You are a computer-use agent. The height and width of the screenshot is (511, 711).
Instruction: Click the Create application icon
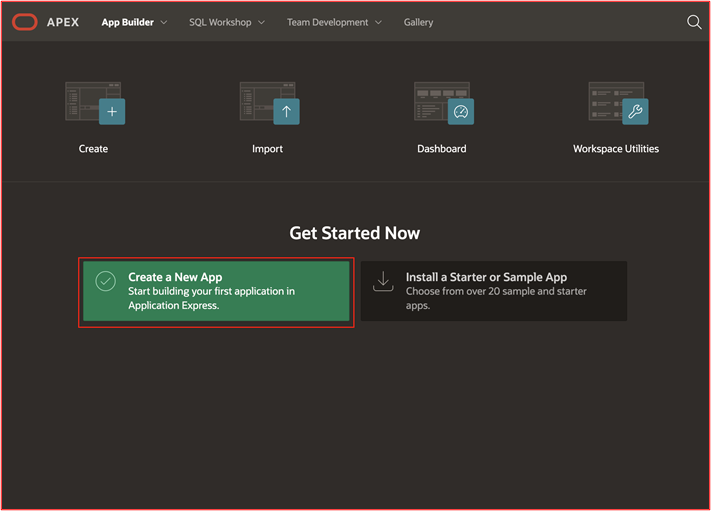tap(95, 103)
